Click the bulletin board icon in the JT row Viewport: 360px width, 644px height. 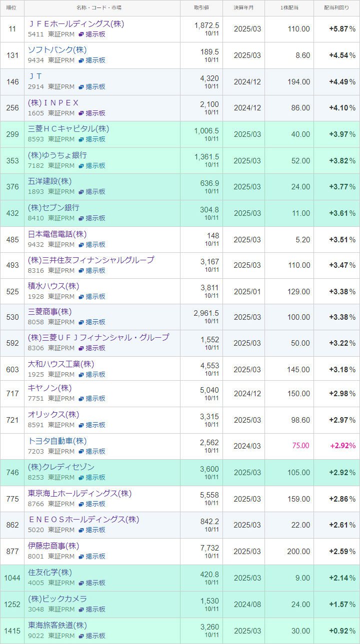81,87
